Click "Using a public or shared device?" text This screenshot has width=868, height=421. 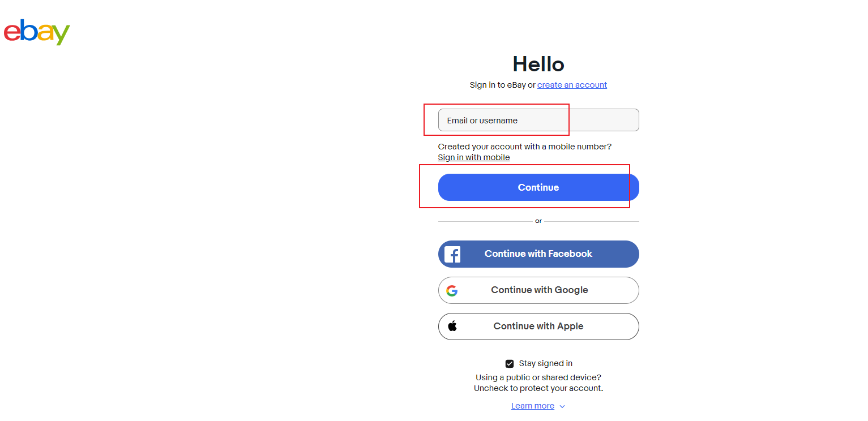[x=538, y=377]
